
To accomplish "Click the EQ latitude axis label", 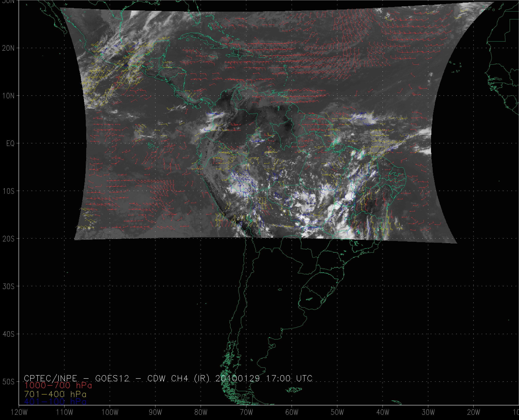I will (10, 143).
